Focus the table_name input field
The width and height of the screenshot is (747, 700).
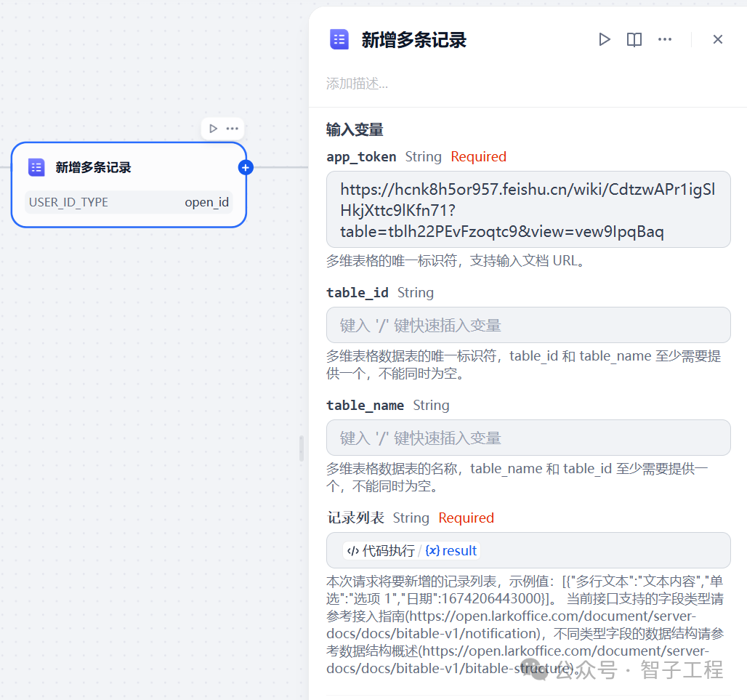pyautogui.click(x=528, y=438)
